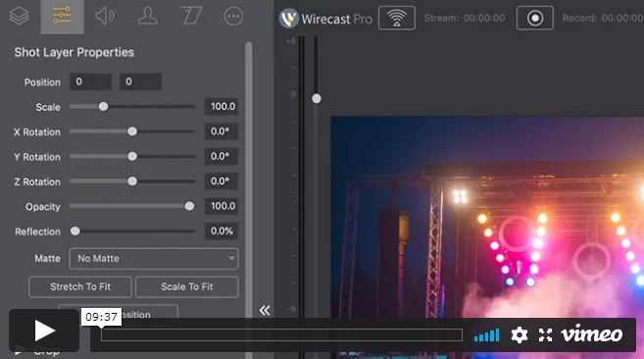Click the Opacity value field 100.0

[x=222, y=206]
